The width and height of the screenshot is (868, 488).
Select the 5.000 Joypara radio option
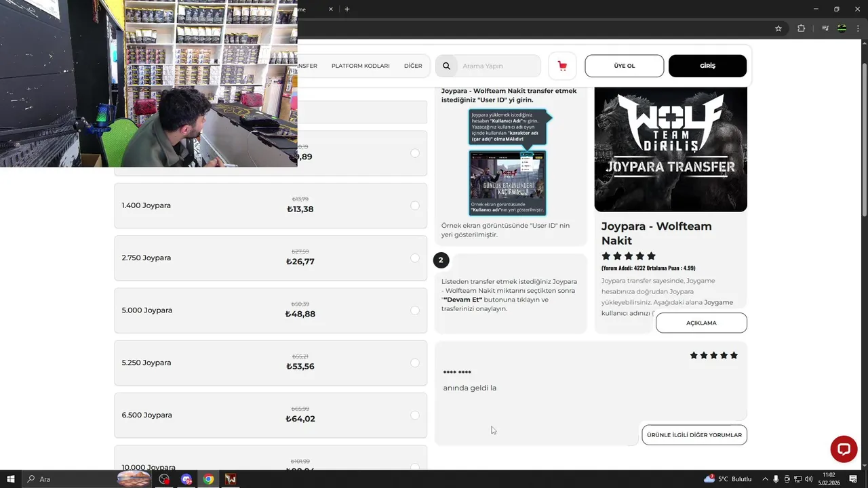(x=415, y=310)
